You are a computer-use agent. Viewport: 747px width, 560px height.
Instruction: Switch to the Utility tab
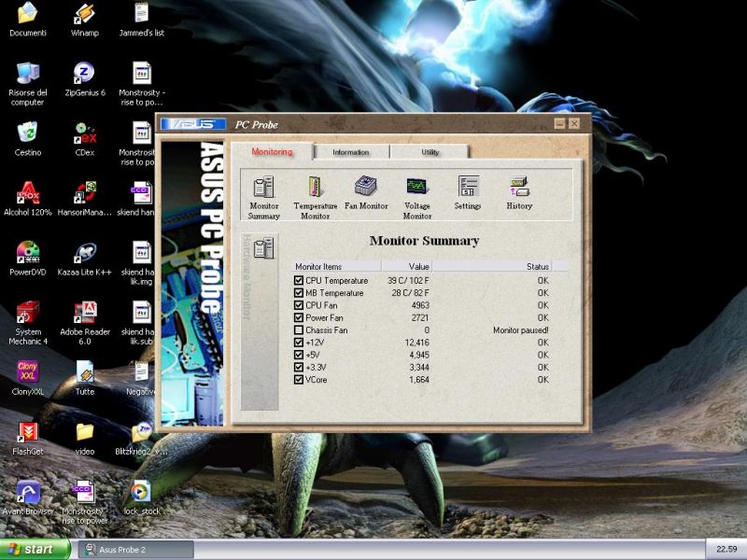coord(430,152)
